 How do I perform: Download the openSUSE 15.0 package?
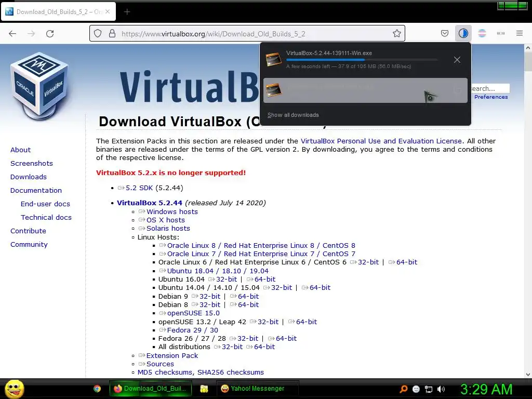tap(193, 313)
